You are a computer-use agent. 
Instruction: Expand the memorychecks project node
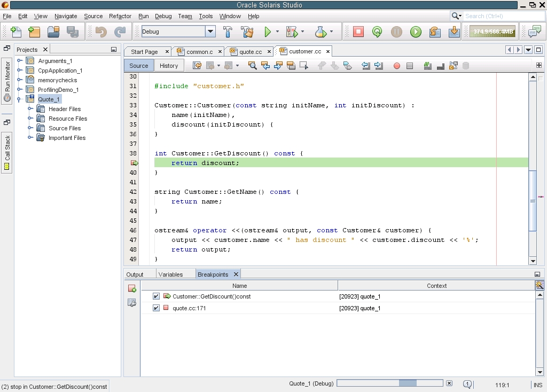[x=20, y=80]
